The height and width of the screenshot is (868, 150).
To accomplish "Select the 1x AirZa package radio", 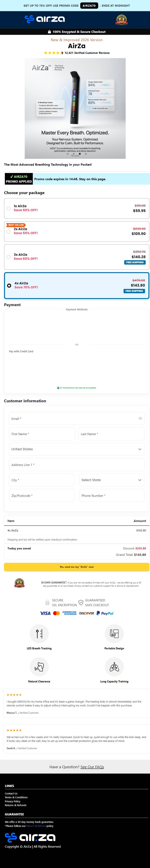I will (x=8, y=208).
